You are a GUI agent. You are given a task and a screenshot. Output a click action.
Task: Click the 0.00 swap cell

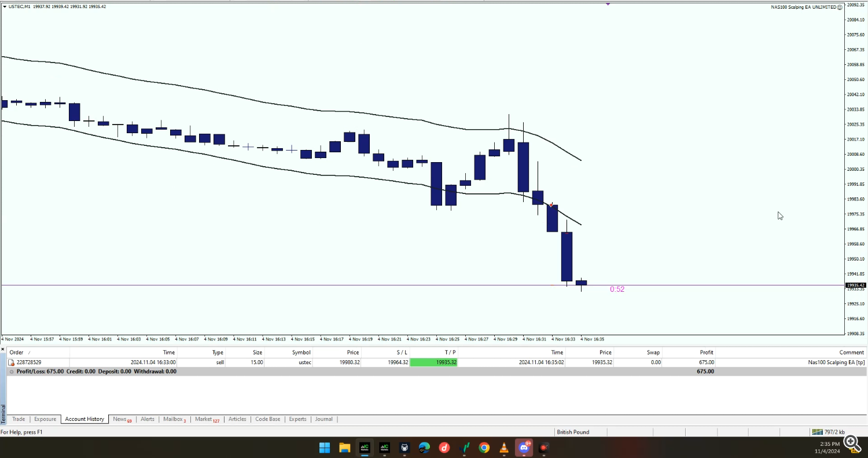[x=656, y=362]
